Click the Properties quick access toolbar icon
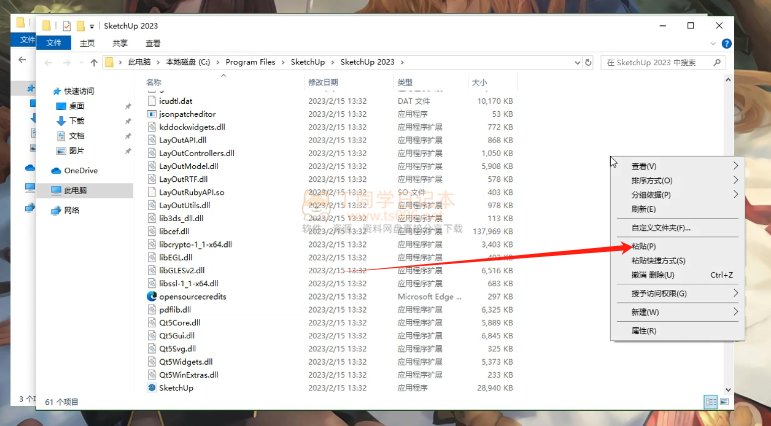Screen dimensions: 771x426 [x=67, y=26]
